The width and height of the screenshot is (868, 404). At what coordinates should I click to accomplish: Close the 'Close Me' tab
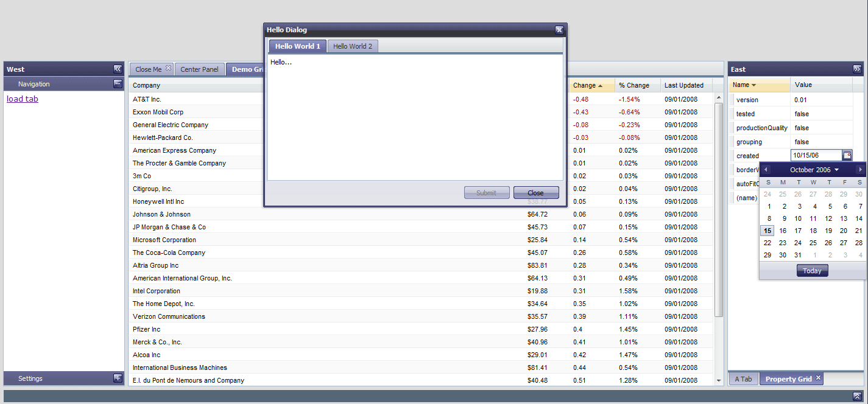pos(169,68)
